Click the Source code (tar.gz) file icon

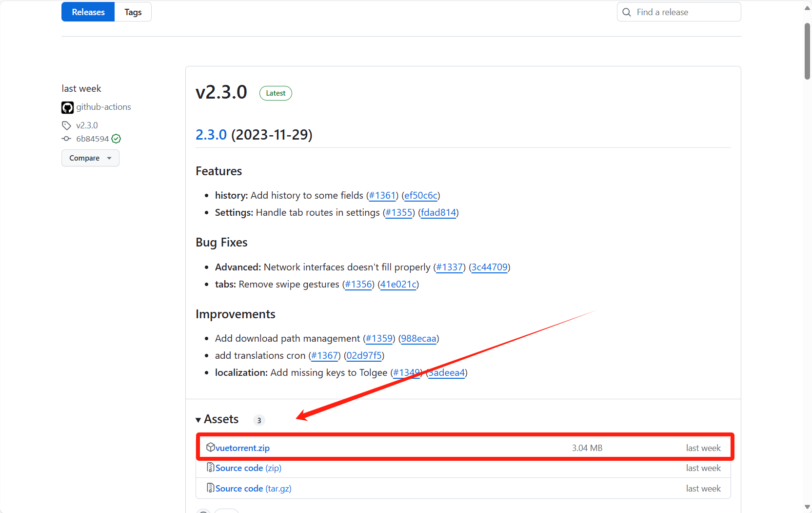(210, 488)
